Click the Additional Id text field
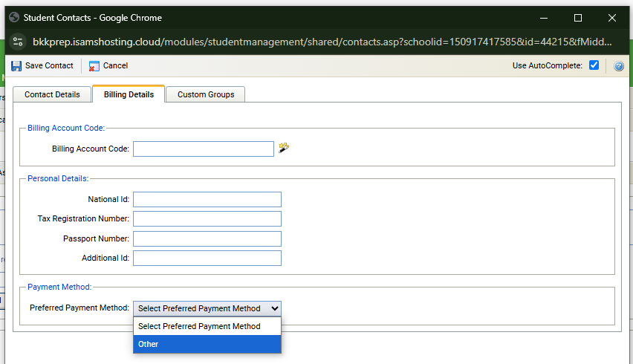This screenshot has height=364, width=633. pyautogui.click(x=207, y=258)
